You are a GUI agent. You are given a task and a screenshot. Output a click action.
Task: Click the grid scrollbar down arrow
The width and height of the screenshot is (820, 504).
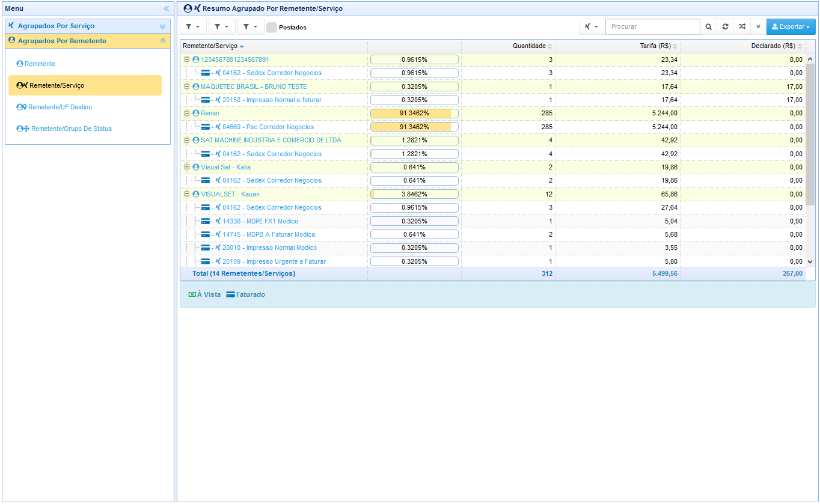point(810,261)
